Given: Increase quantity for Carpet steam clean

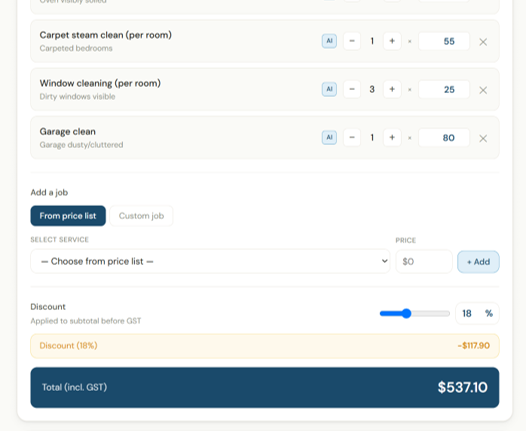Looking at the screenshot, I should coord(392,41).
